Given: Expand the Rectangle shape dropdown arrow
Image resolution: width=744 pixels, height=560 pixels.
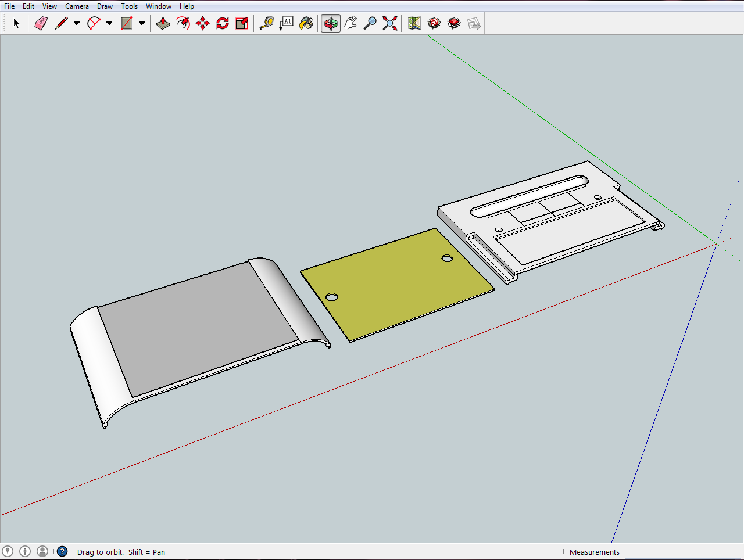Looking at the screenshot, I should [x=141, y=24].
